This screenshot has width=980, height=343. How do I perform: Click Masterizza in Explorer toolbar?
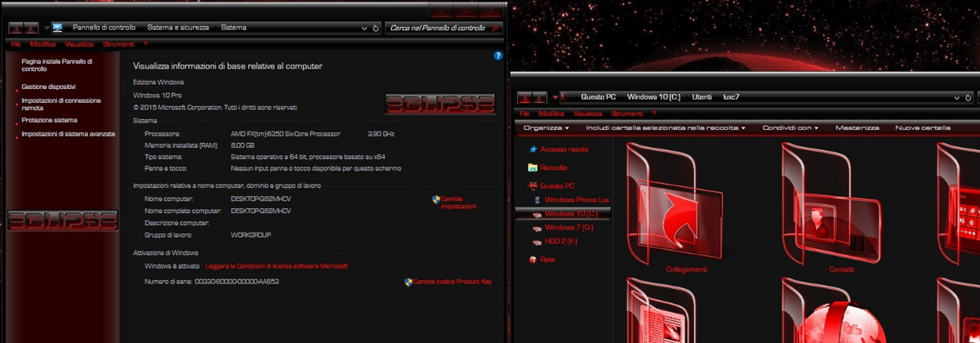(857, 128)
